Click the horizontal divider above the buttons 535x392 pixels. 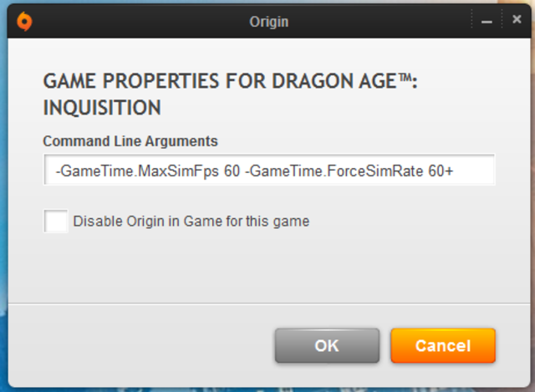click(267, 303)
